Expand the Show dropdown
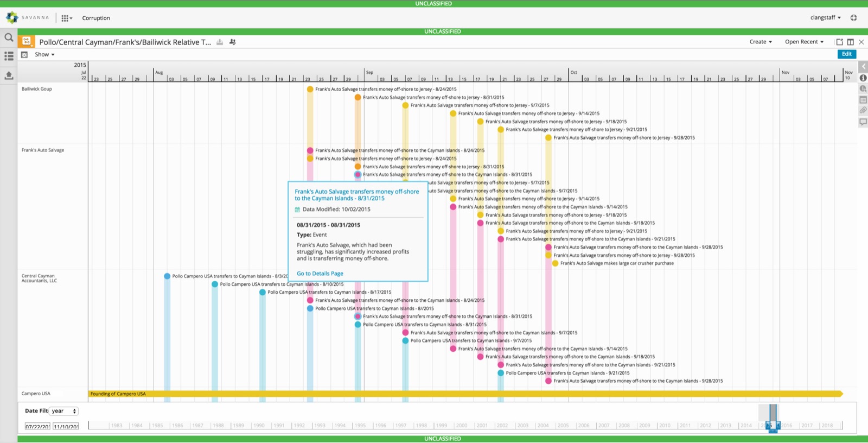 44,54
